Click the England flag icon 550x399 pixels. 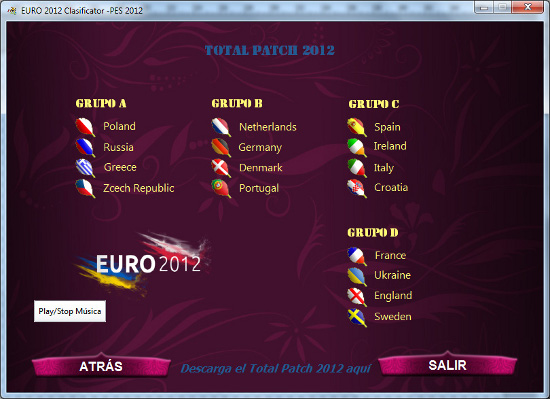[x=357, y=297]
